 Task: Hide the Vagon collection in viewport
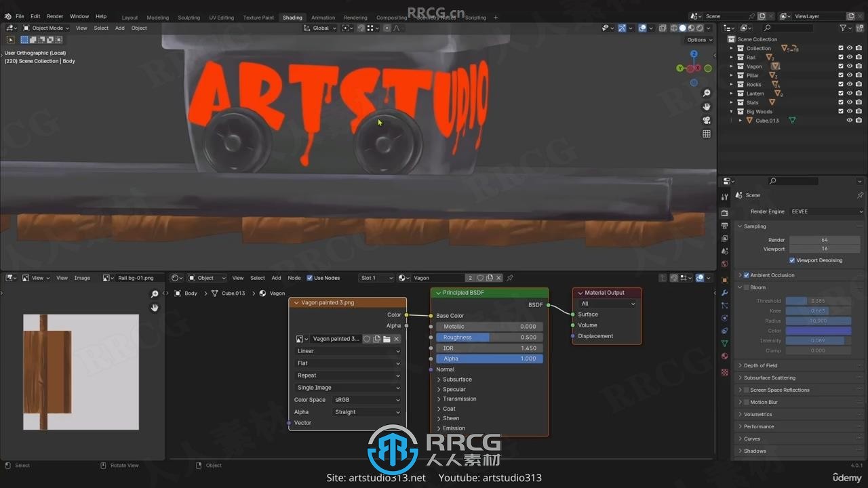pos(849,66)
